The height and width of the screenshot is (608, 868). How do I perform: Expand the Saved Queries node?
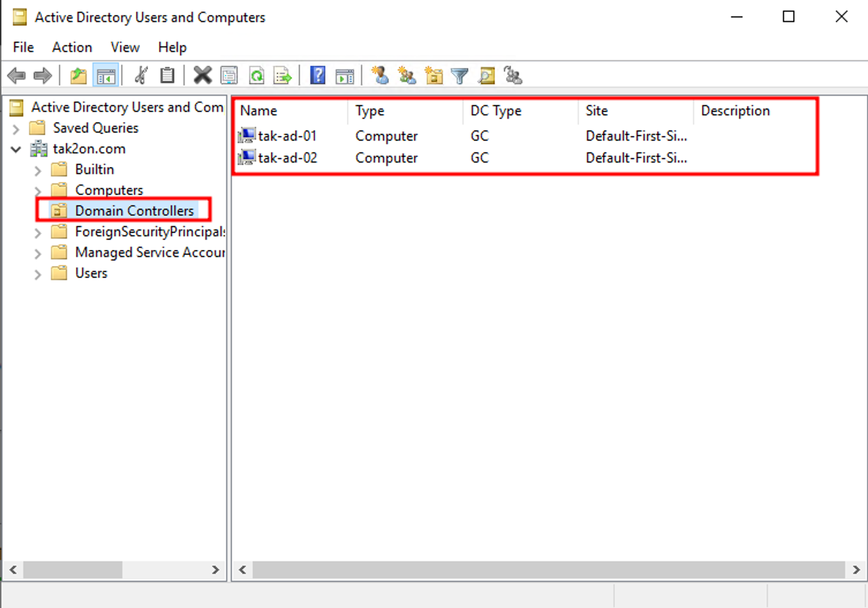(x=16, y=129)
